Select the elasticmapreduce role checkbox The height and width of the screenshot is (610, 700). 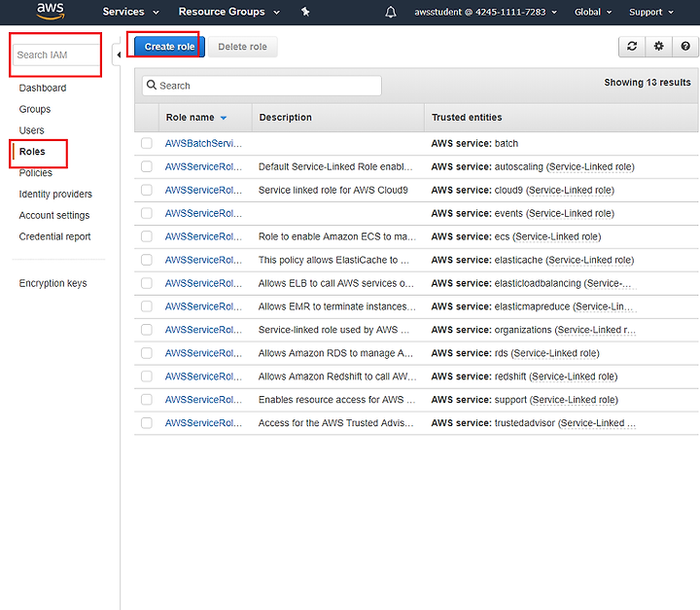[x=147, y=306]
